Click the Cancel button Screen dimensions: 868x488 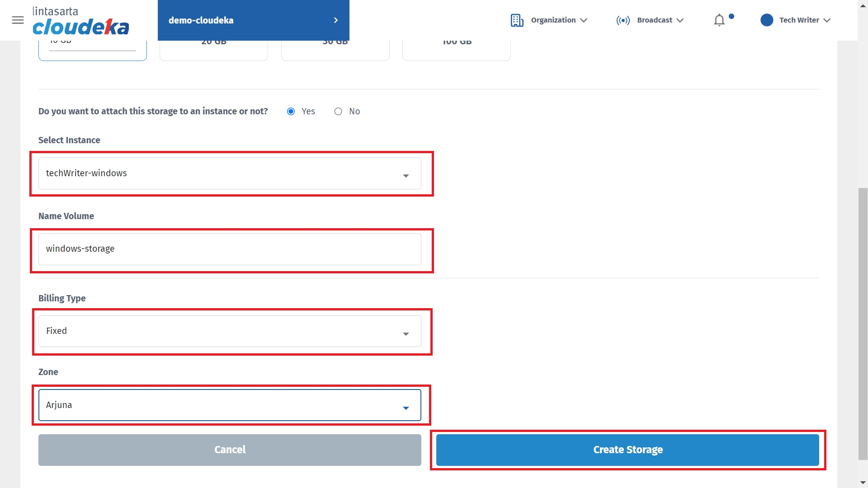pyautogui.click(x=230, y=450)
